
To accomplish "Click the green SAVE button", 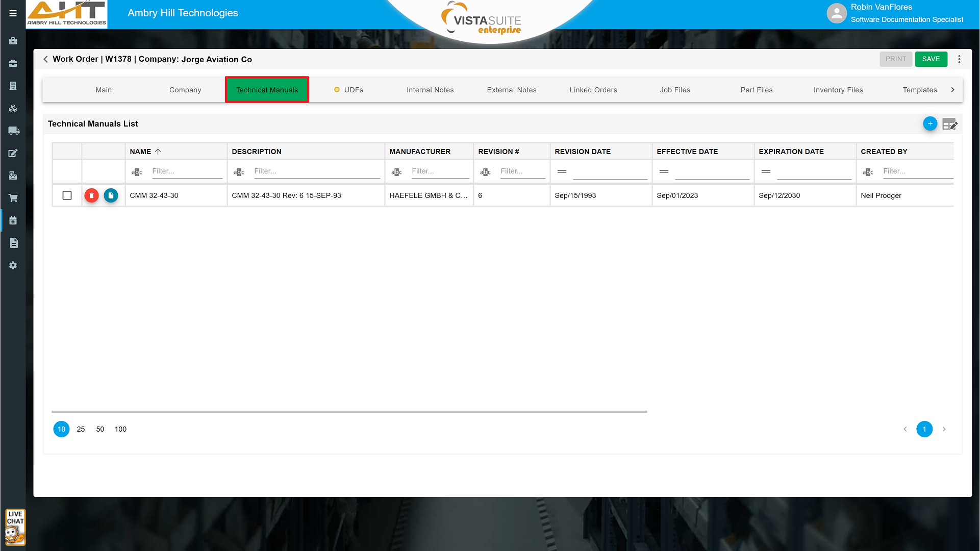I will click(931, 59).
